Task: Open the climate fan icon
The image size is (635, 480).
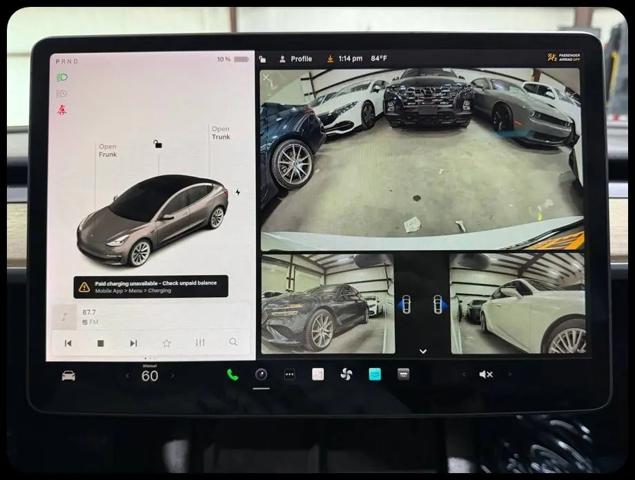Action: click(x=346, y=375)
